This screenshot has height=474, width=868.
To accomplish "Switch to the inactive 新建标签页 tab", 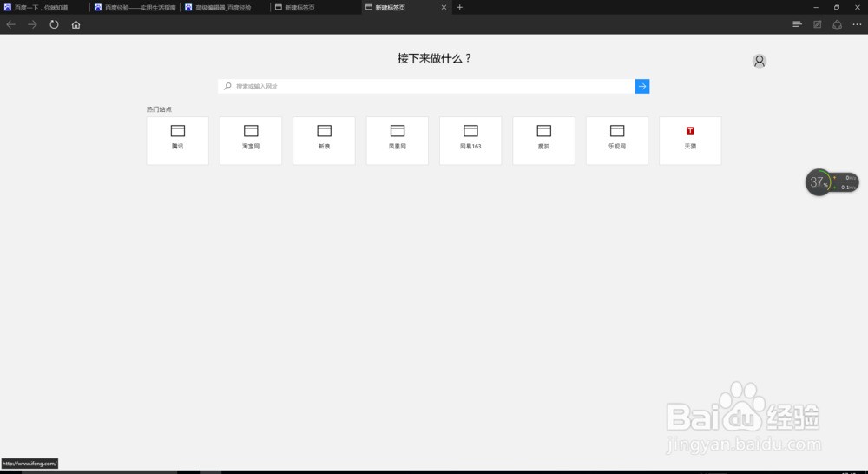I will point(316,7).
